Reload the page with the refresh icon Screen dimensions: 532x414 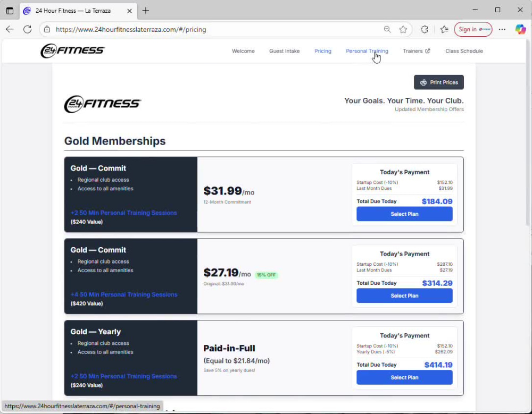point(28,30)
